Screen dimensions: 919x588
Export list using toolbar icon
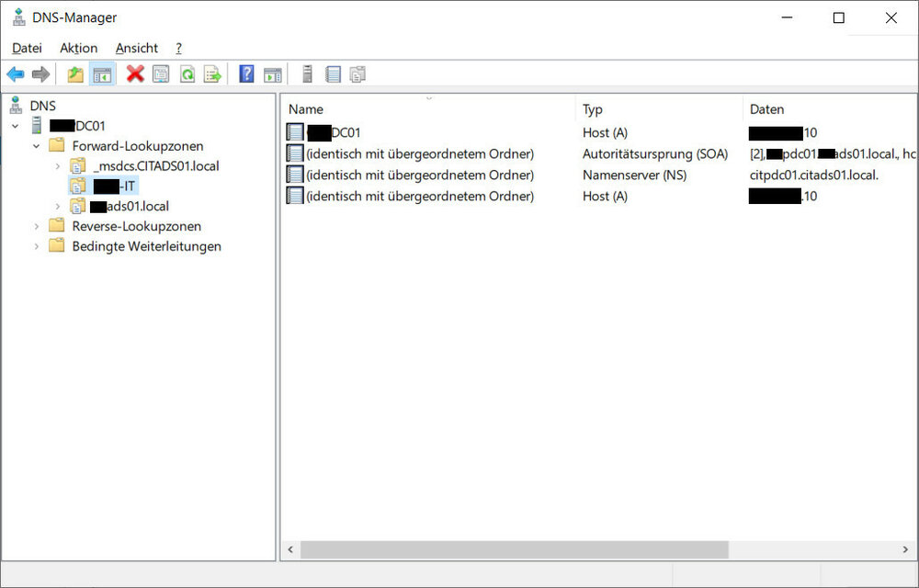point(212,74)
